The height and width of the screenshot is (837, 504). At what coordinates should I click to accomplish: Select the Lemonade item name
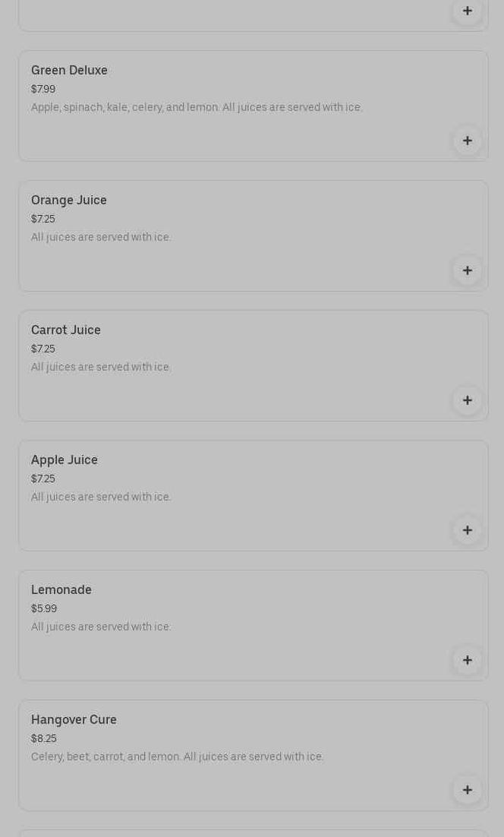(61, 589)
